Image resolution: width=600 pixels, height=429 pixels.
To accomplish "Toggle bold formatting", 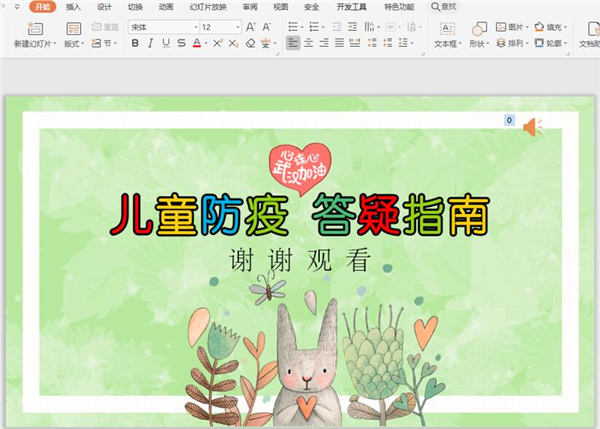I will click(135, 44).
